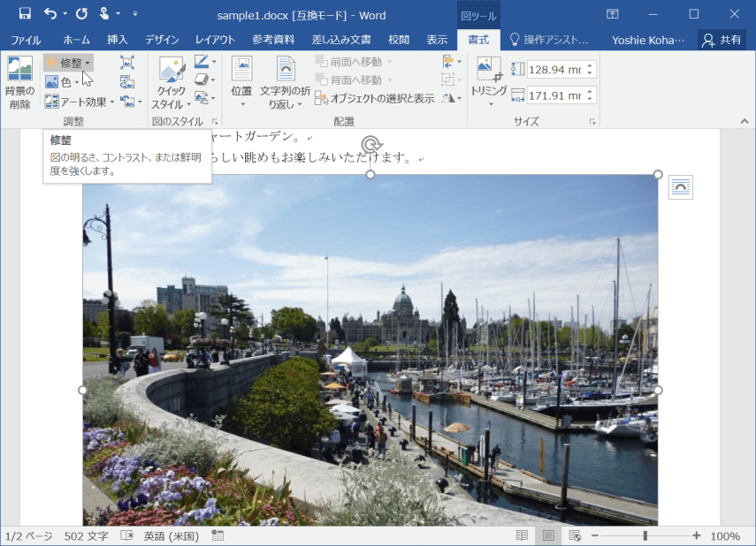756x546 pixels.
Task: Click the Save icon in the title bar
Action: [25, 13]
